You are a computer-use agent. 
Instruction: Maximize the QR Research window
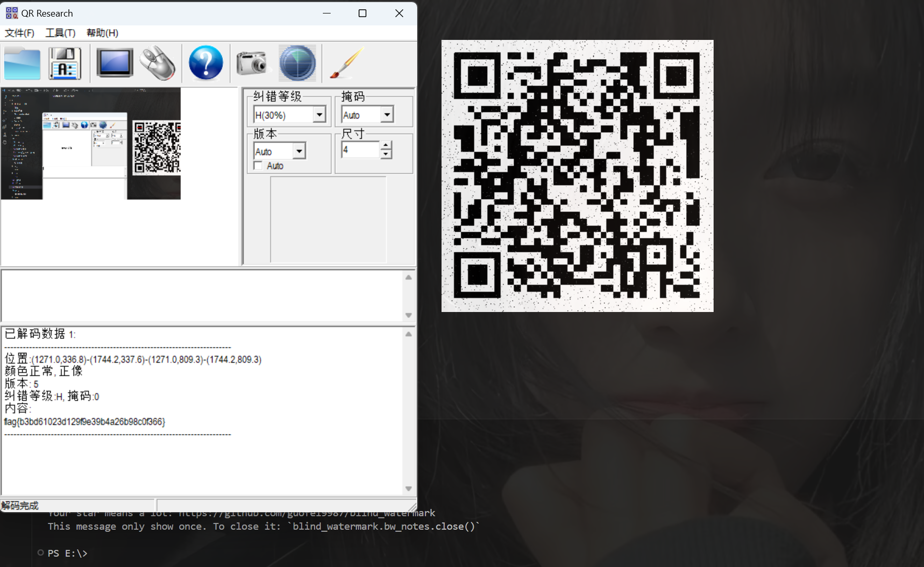pos(363,13)
